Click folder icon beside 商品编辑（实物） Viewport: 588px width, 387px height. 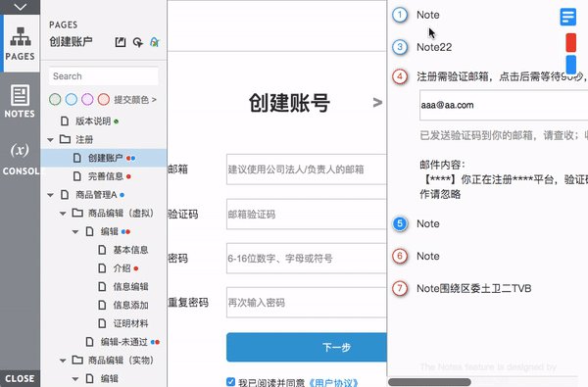pyautogui.click(x=77, y=361)
